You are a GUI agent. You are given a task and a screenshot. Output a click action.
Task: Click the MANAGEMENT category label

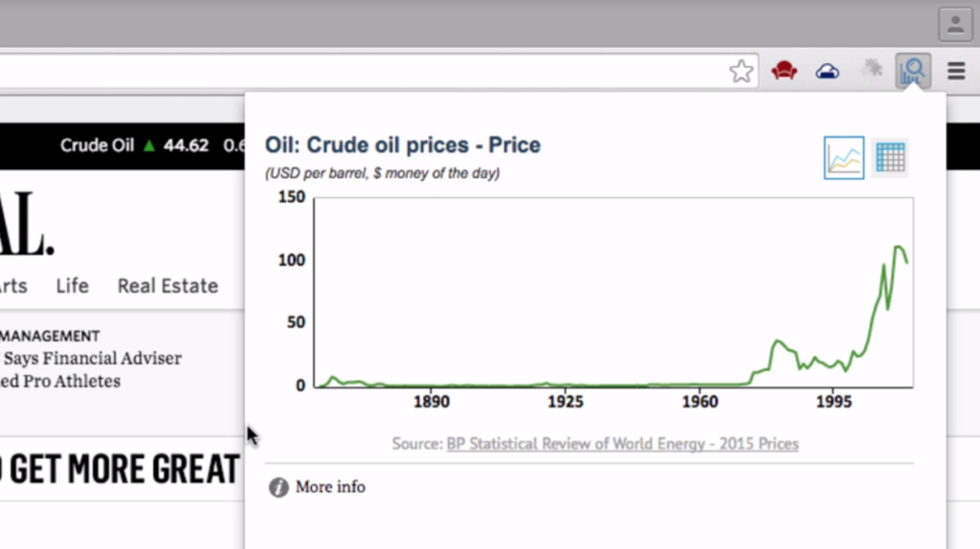pyautogui.click(x=51, y=336)
